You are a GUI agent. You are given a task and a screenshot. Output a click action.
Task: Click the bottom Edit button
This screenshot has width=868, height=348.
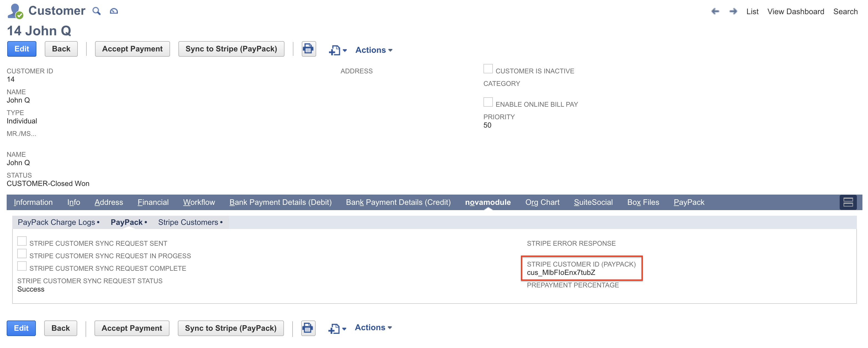pos(21,328)
